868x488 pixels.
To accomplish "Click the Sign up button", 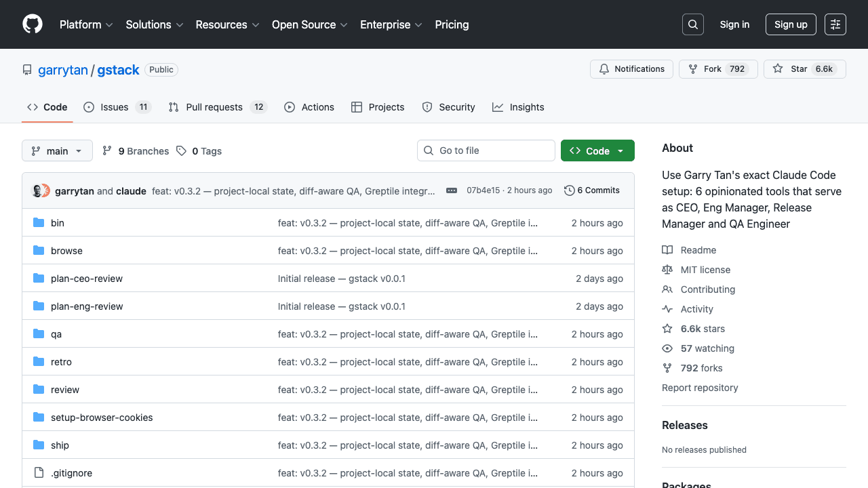I will 791,24.
